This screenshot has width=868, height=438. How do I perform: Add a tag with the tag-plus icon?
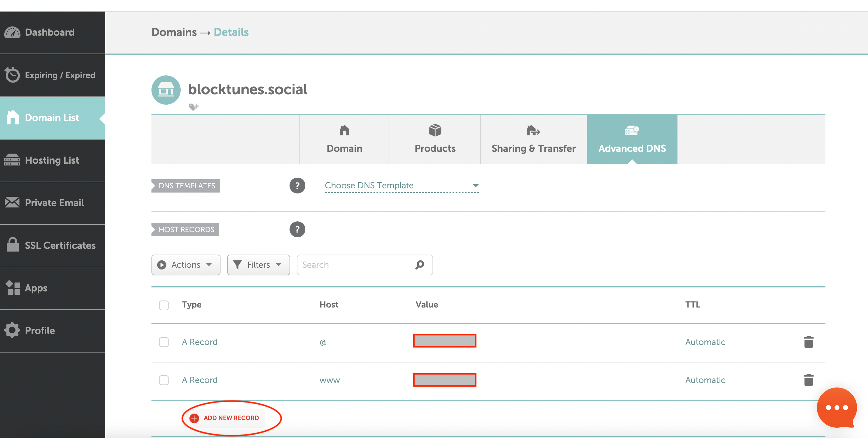tap(194, 107)
